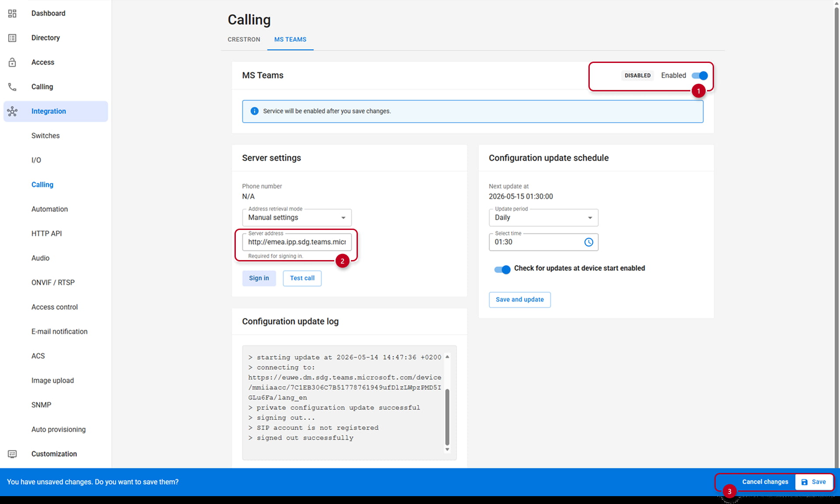Screen dimensions: 840x504
Task: Click the phone number value N/A
Action: coord(248,197)
